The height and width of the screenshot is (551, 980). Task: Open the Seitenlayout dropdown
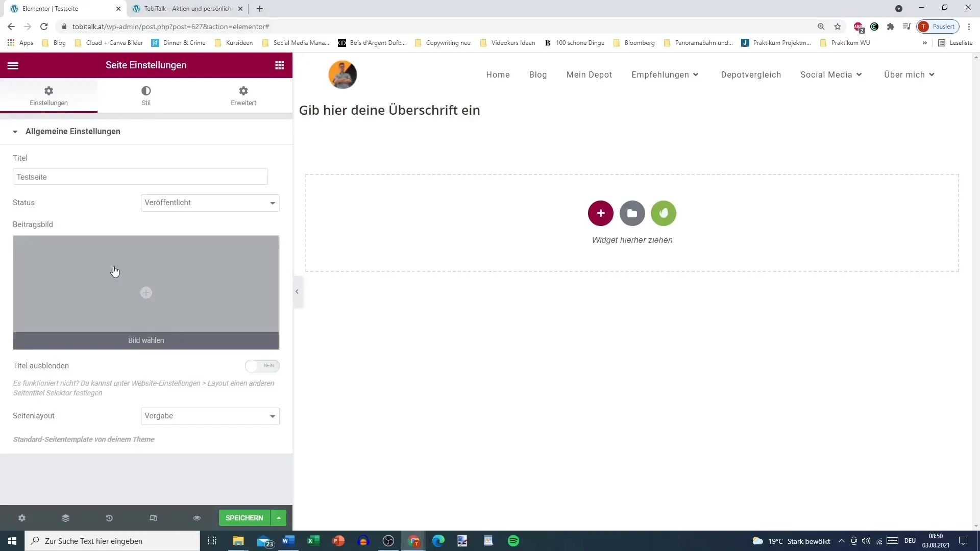click(x=210, y=416)
